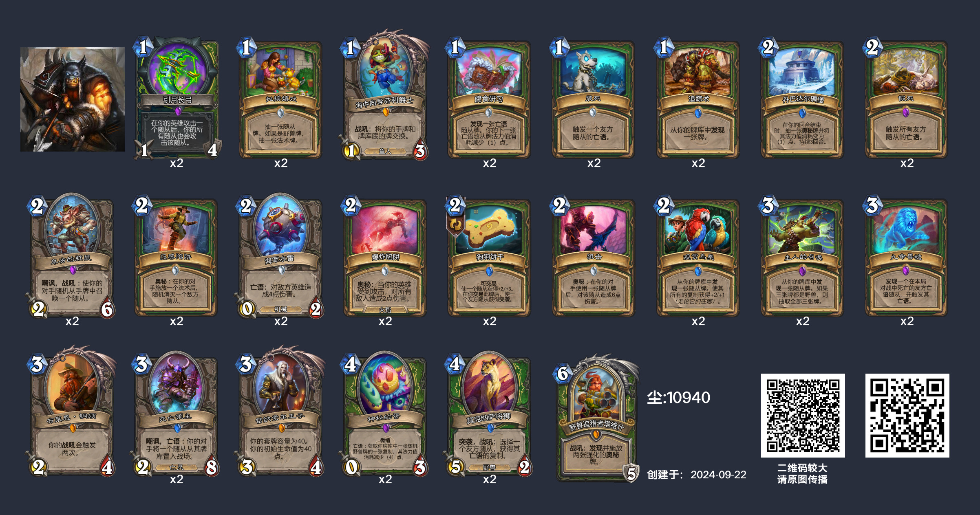The width and height of the screenshot is (980, 515).
Task: Open the 雷纳索尔王子 card
Action: click(281, 412)
